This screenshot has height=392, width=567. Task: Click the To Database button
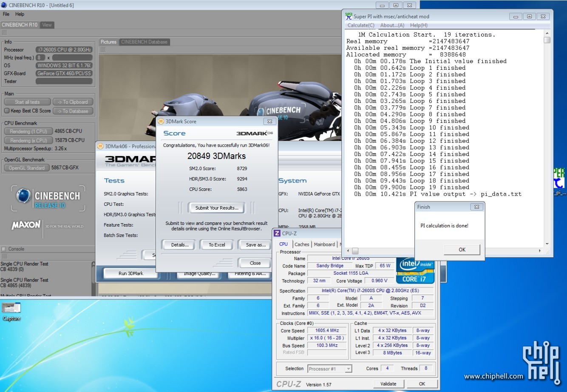pyautogui.click(x=73, y=111)
